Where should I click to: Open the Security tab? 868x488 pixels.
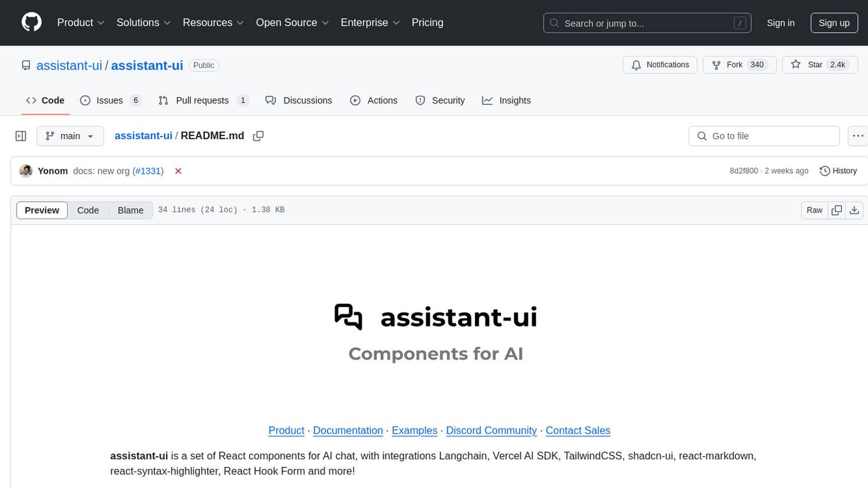440,100
